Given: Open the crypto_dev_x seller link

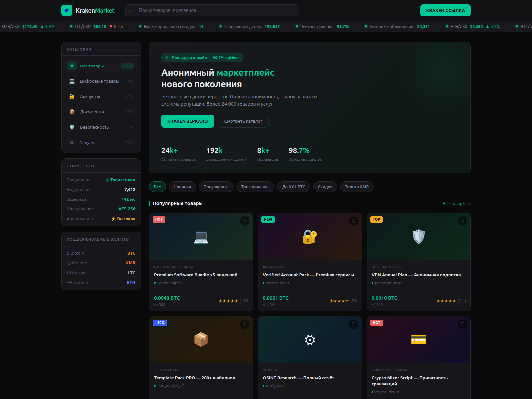Looking at the screenshot, I should click(x=387, y=392).
